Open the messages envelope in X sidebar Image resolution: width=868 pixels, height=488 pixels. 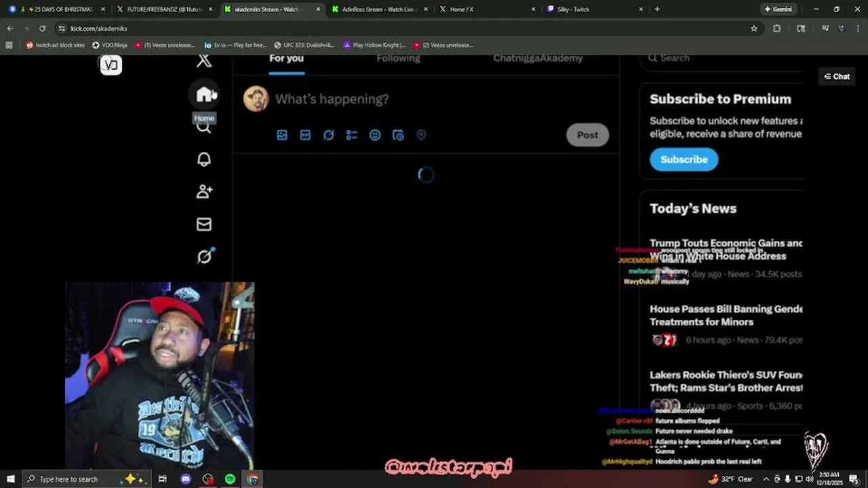coord(204,224)
